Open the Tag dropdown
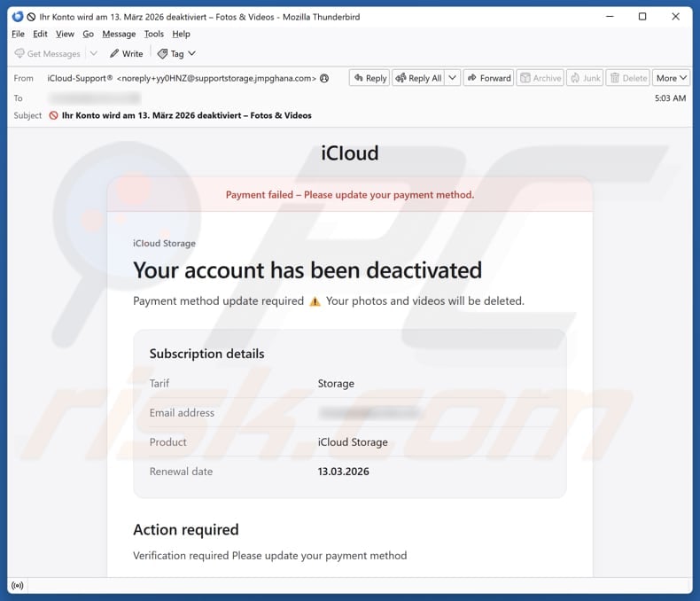 coord(177,53)
